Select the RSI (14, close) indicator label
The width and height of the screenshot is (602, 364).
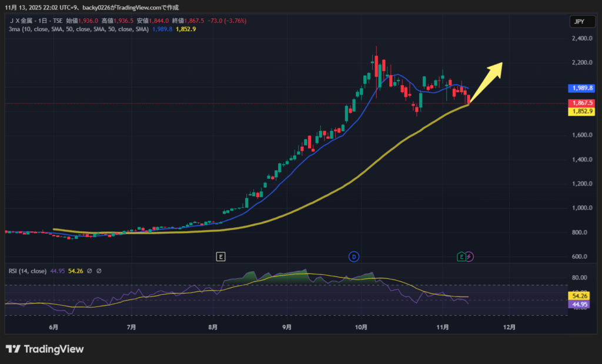pyautogui.click(x=27, y=271)
